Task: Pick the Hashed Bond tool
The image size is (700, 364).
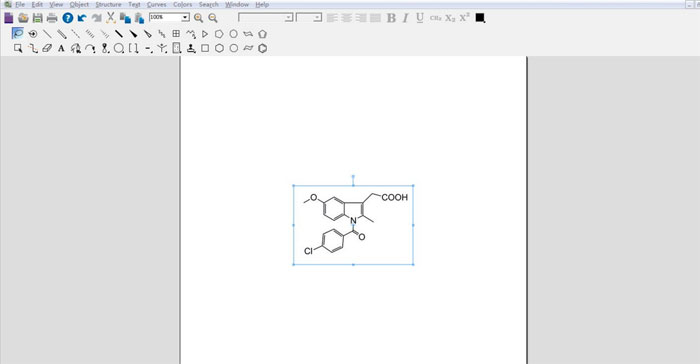Action: coord(90,34)
